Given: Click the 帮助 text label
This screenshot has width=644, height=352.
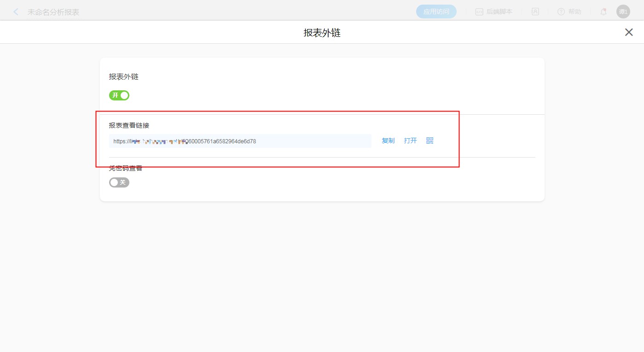Looking at the screenshot, I should pyautogui.click(x=575, y=12).
